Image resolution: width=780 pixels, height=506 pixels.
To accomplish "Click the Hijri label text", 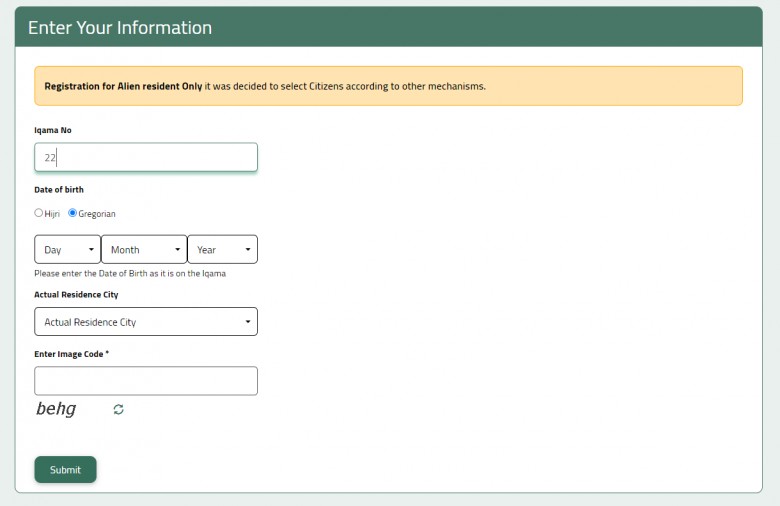I will pos(53,214).
